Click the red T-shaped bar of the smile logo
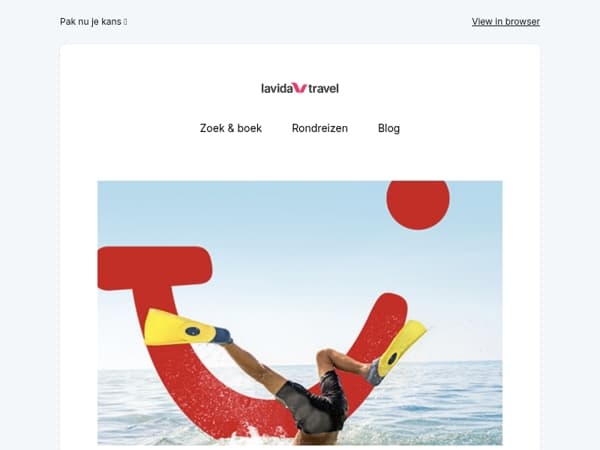Screen dimensions: 600x450 [155, 268]
